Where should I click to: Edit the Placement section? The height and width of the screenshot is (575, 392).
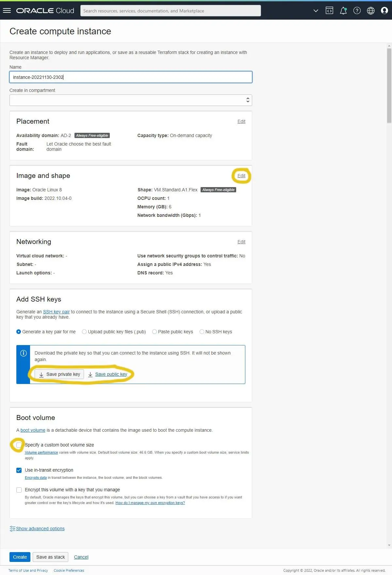[x=241, y=121]
